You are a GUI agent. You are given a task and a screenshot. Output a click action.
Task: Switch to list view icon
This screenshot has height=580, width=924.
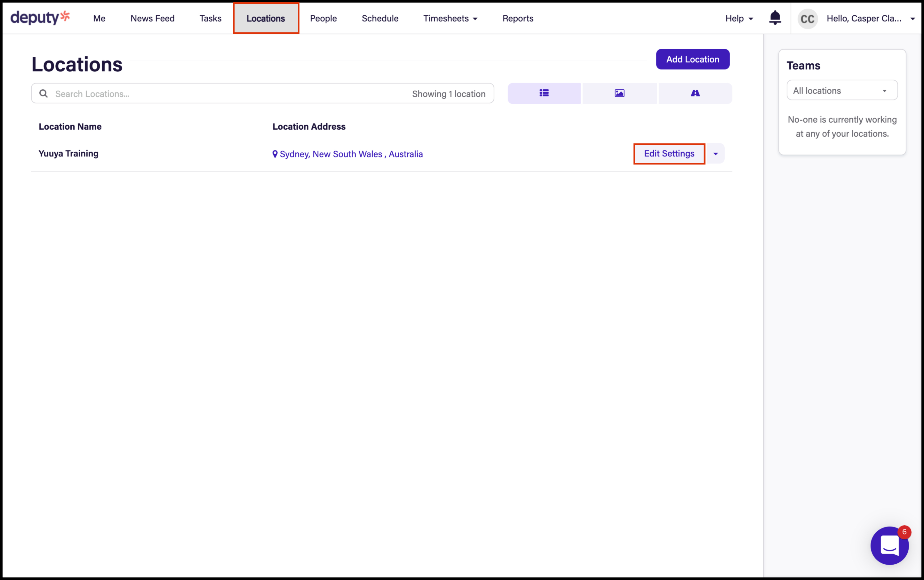coord(544,93)
